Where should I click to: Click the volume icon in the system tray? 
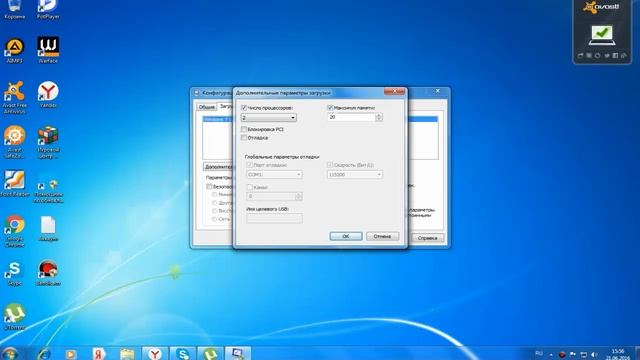[594, 354]
